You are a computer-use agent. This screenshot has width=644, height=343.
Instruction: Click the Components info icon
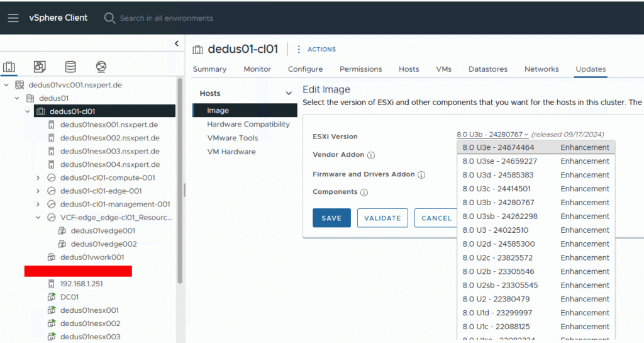364,193
